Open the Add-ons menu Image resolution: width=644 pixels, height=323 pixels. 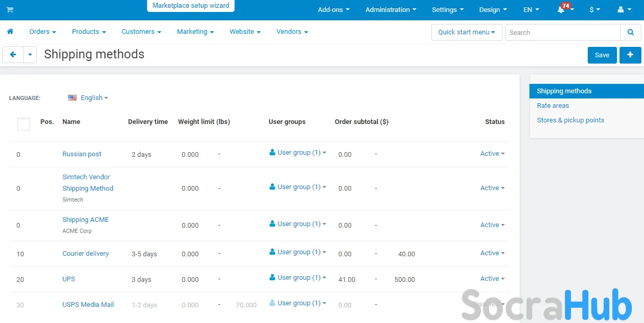click(333, 10)
